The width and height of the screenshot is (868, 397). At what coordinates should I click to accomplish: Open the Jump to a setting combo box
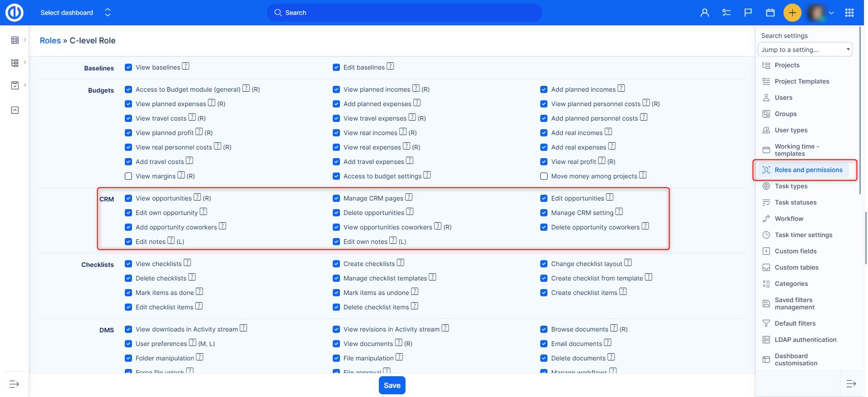pos(805,50)
